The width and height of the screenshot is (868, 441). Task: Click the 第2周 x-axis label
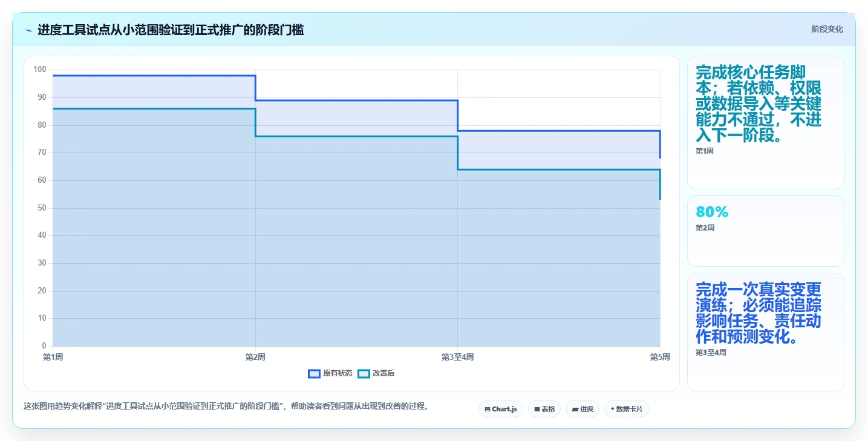click(255, 357)
